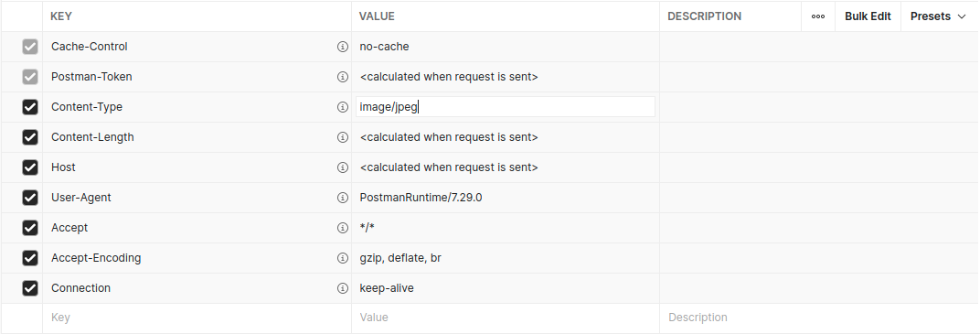Click the empty Key field in new row
Viewport: 980px width, 334px height.
197,318
